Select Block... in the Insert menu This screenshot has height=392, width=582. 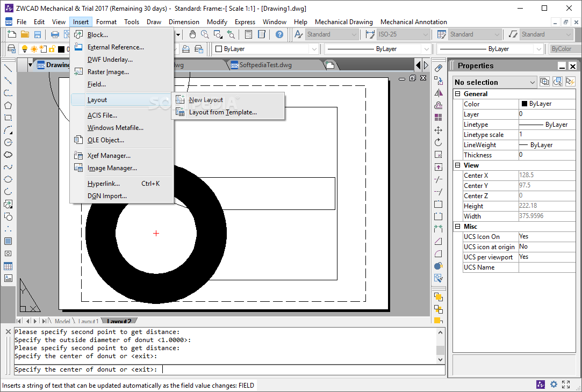[x=122, y=35]
